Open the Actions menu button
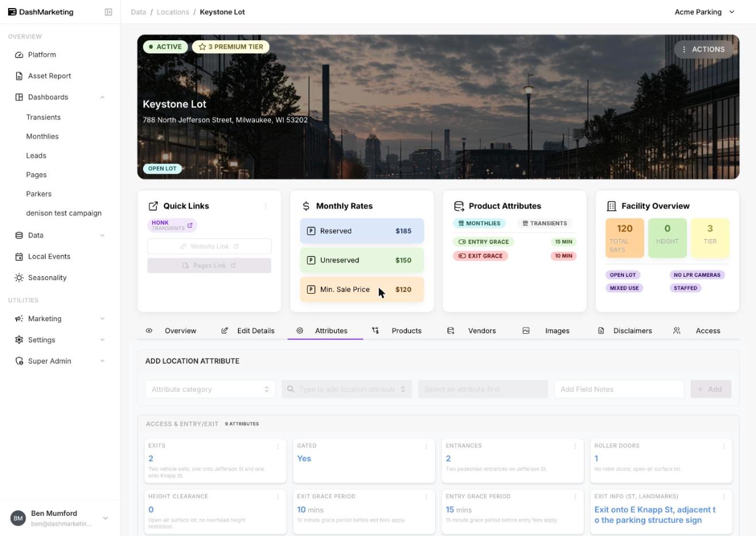The width and height of the screenshot is (756, 536). [x=703, y=49]
